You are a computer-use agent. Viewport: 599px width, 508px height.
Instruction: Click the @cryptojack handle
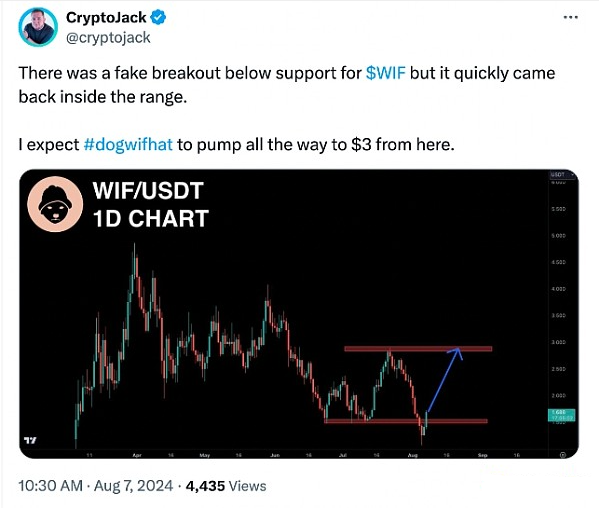108,38
